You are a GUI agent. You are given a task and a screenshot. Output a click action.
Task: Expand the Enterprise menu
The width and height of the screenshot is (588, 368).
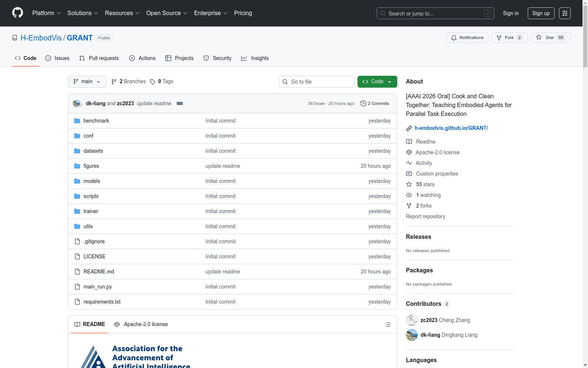[x=211, y=13]
